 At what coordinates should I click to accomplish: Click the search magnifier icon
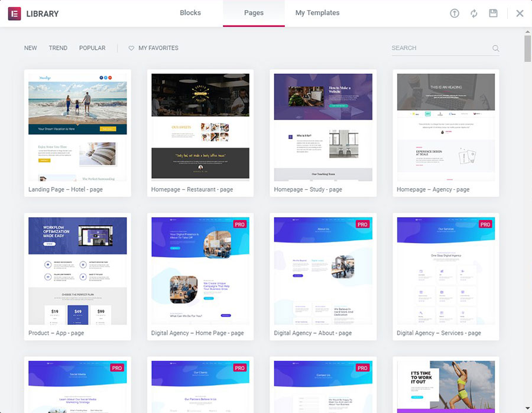coord(495,48)
